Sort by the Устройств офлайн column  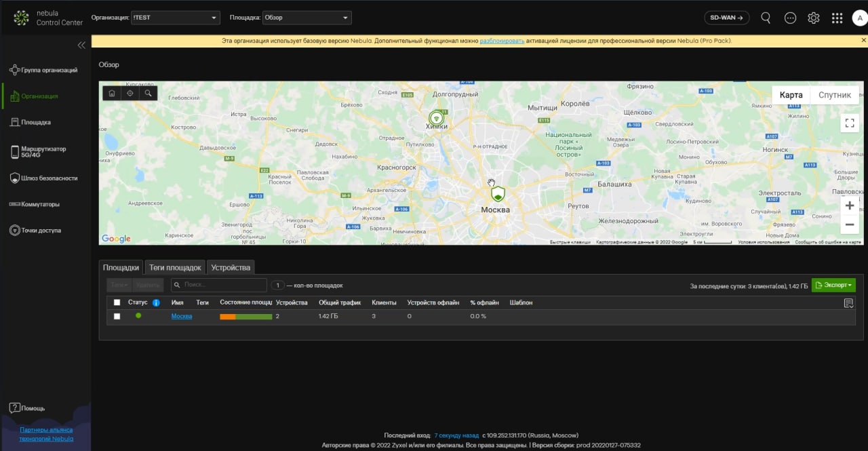(433, 302)
